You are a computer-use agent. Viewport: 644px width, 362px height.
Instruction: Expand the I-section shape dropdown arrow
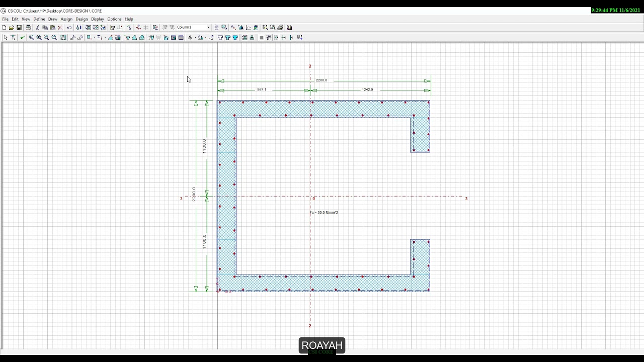(x=105, y=38)
